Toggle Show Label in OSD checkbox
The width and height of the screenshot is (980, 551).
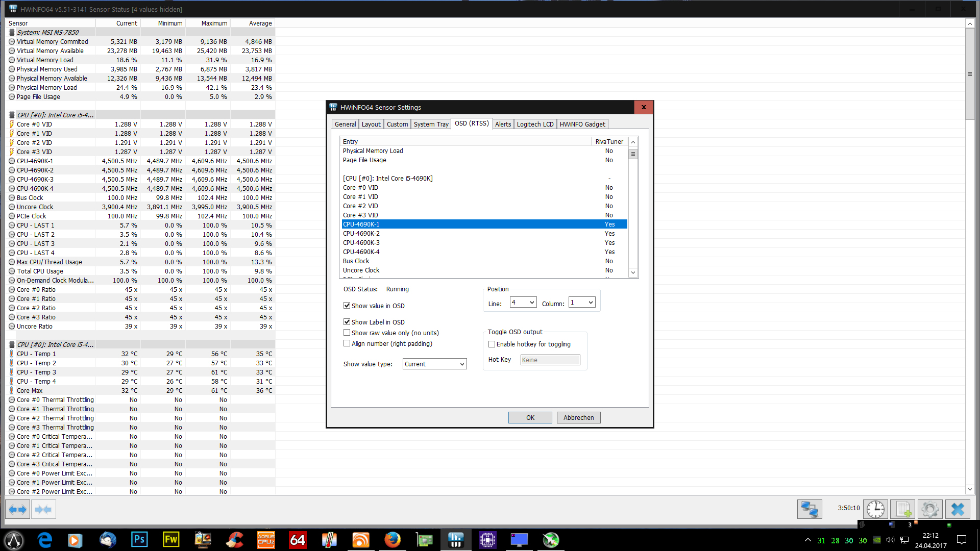click(347, 322)
